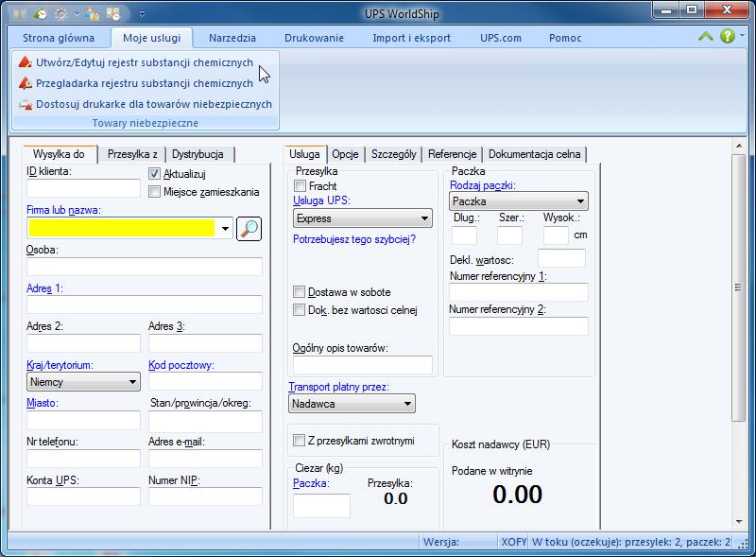Click the Paczka weight input field
This screenshot has width=756, height=557.
click(321, 506)
